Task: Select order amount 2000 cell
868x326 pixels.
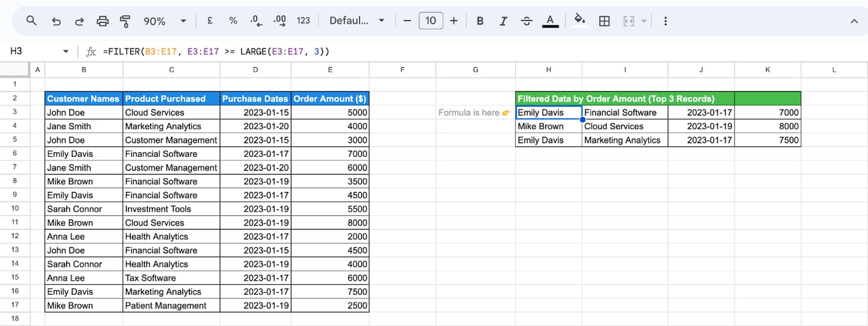Action: (x=330, y=236)
